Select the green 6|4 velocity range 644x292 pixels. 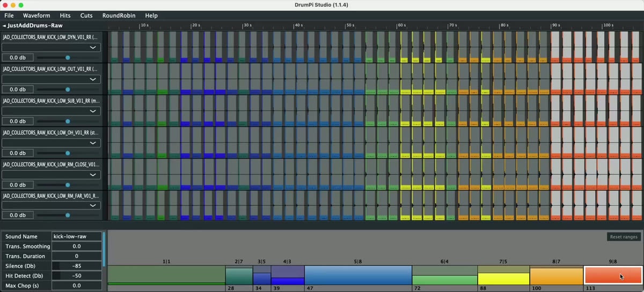(444, 275)
